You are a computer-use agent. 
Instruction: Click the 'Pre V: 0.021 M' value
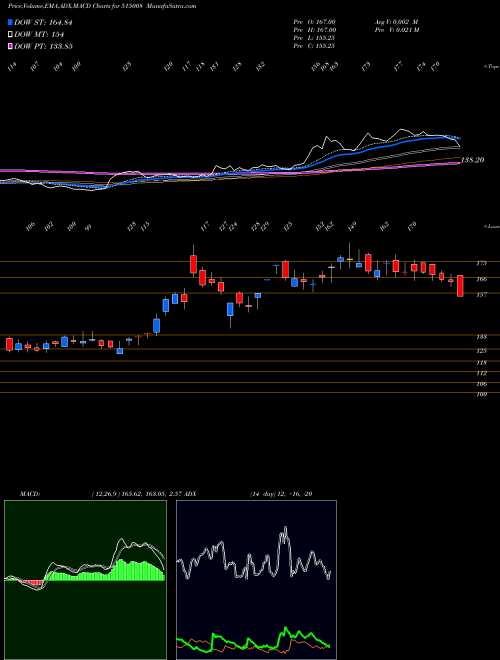click(396, 30)
